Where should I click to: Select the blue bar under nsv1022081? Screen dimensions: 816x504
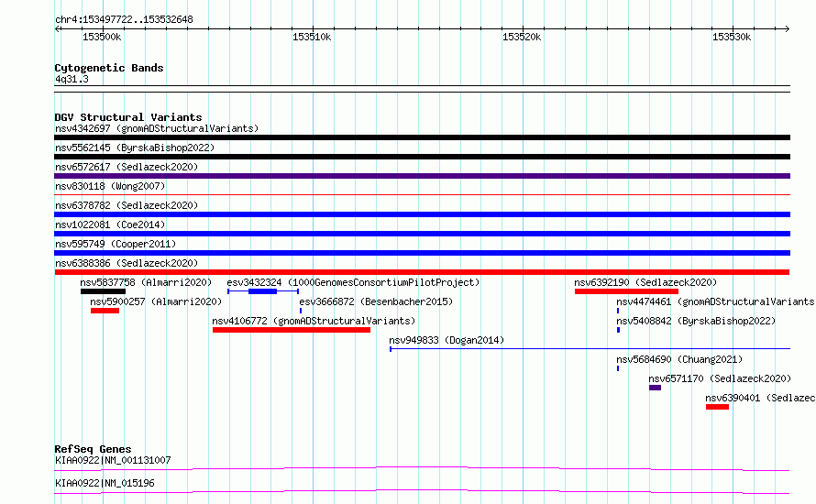point(422,234)
